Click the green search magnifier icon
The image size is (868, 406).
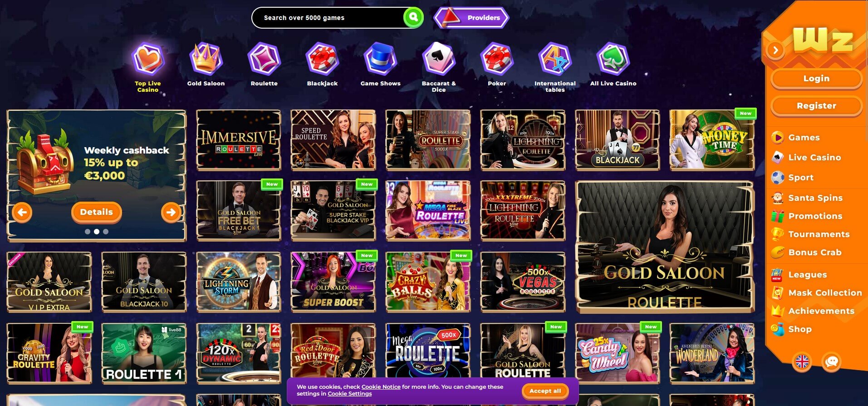(413, 18)
